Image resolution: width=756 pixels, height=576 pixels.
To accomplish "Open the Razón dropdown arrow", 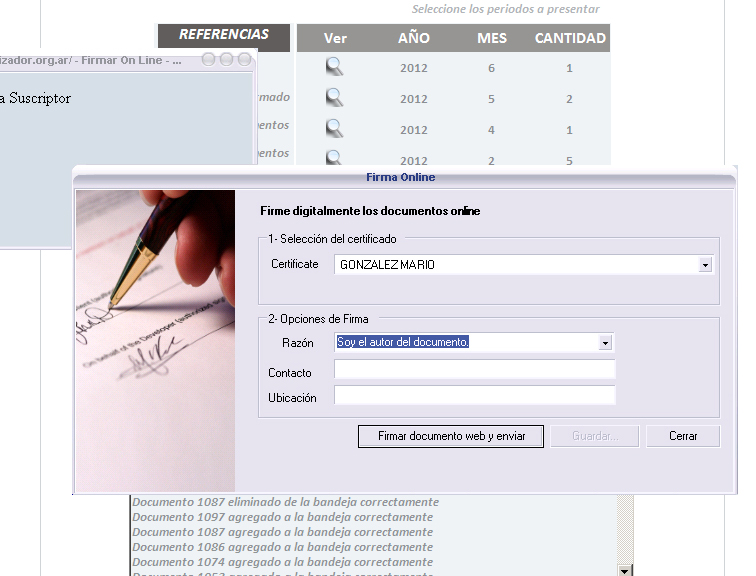I will click(x=605, y=342).
